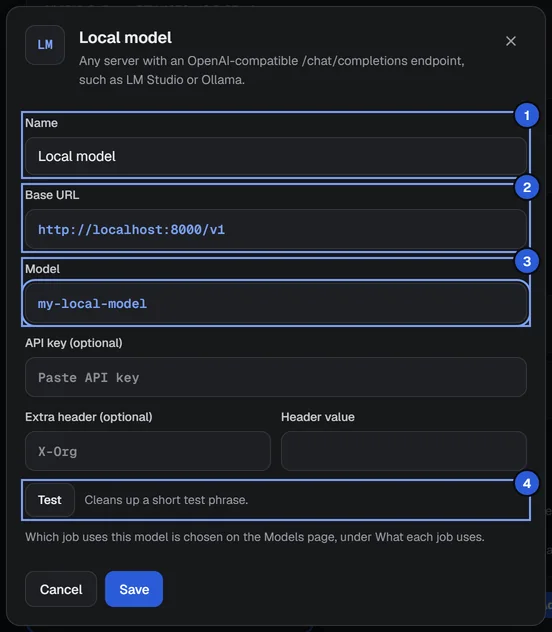This screenshot has width=552, height=632.
Task: Click the "API key (optional)" label
Action: (74, 343)
